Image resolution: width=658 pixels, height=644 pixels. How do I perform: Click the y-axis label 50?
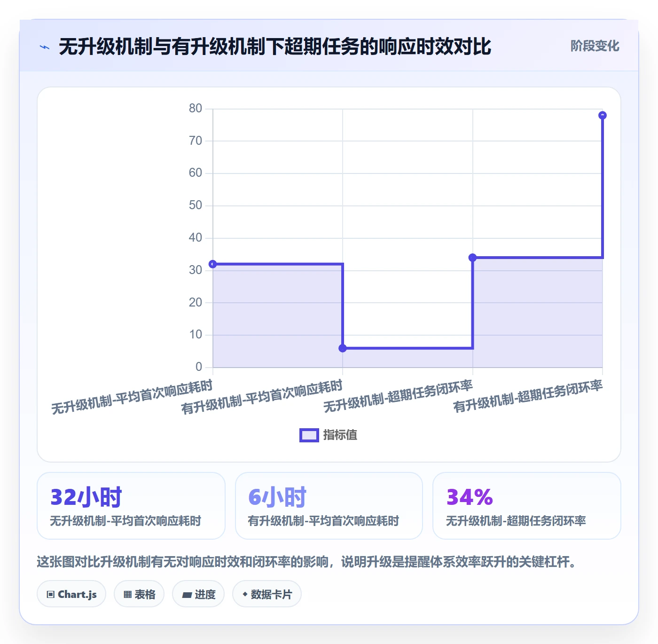pos(196,205)
